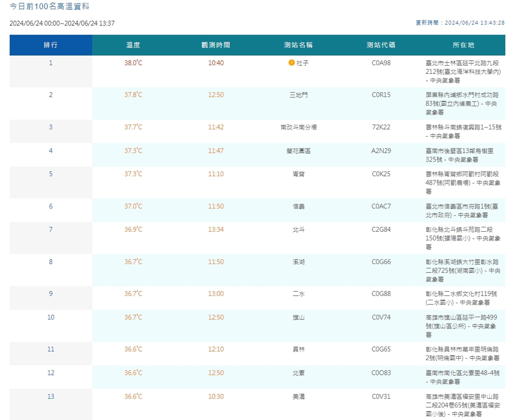
Task: Click station code C0AC7
Action: (x=381, y=206)
